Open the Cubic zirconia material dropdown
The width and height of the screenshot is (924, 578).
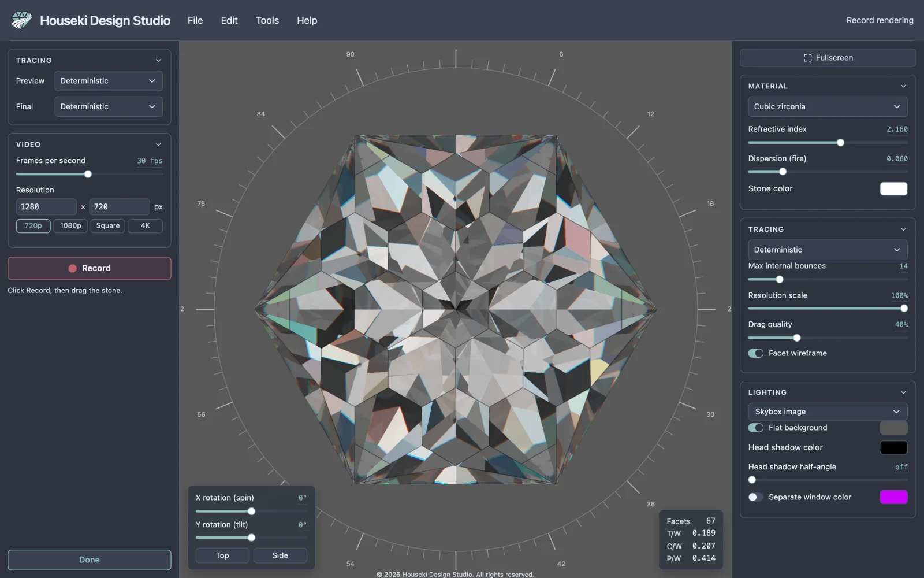[828, 106]
